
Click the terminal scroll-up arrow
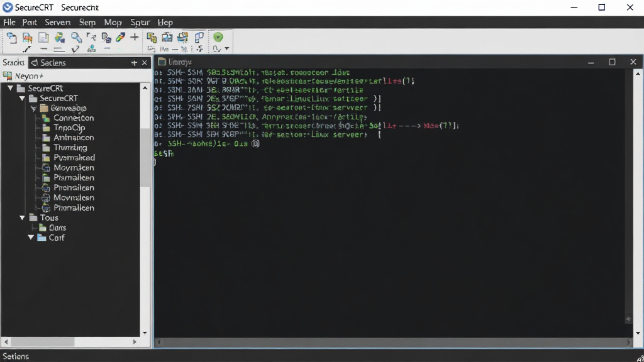click(638, 74)
